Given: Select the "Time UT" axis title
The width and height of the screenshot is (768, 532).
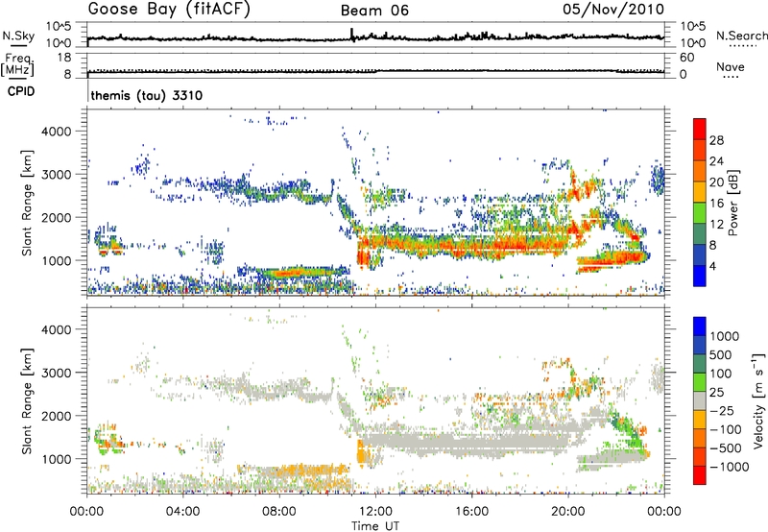Looking at the screenshot, I should (x=375, y=526).
